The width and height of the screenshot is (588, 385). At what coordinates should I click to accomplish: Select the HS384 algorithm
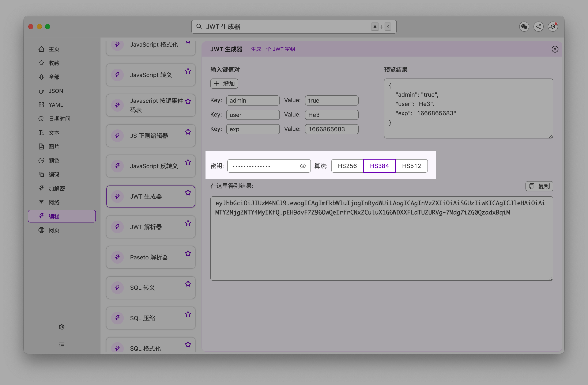click(379, 166)
